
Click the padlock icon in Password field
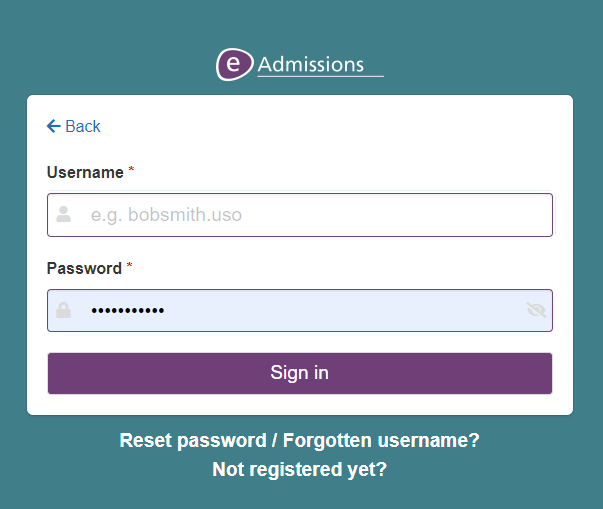tap(64, 310)
